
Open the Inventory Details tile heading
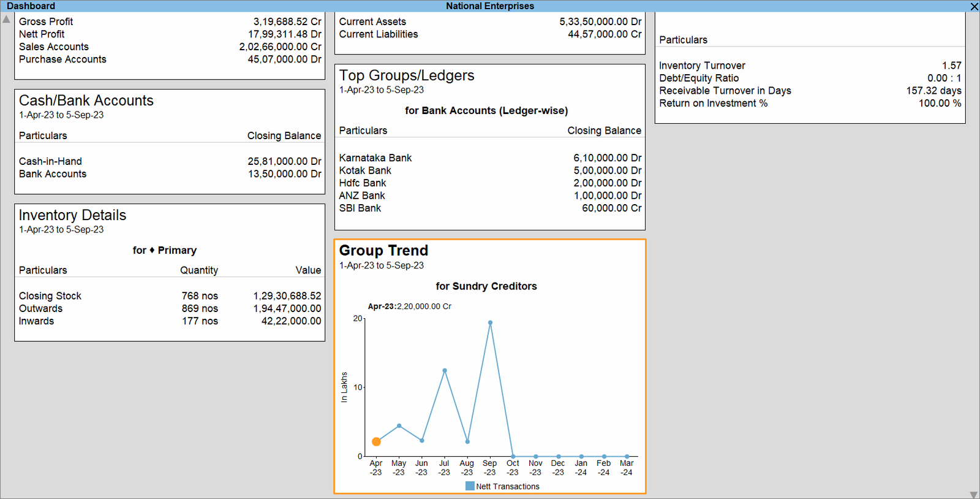[x=72, y=215]
